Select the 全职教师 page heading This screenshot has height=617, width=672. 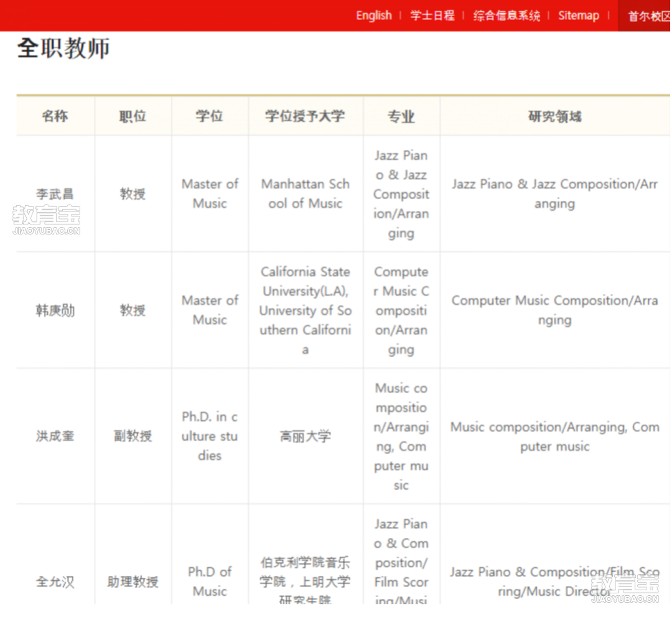63,47
